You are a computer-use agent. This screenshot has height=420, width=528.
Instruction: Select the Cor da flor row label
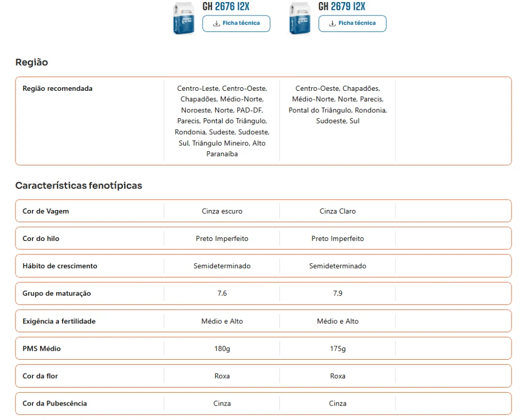coord(40,376)
